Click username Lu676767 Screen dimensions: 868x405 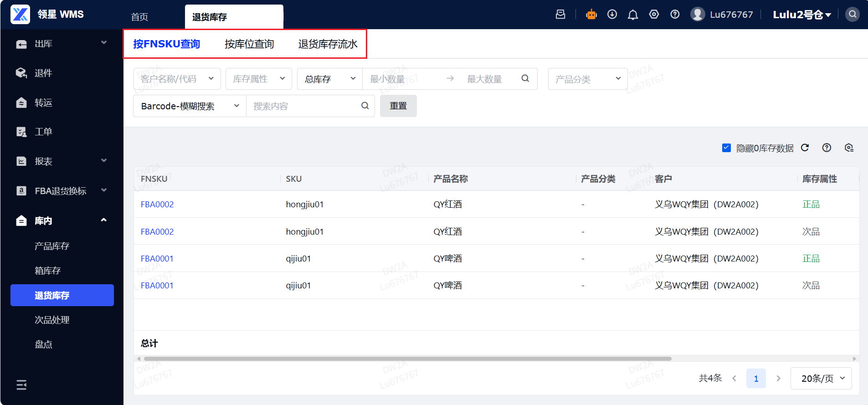tap(731, 15)
